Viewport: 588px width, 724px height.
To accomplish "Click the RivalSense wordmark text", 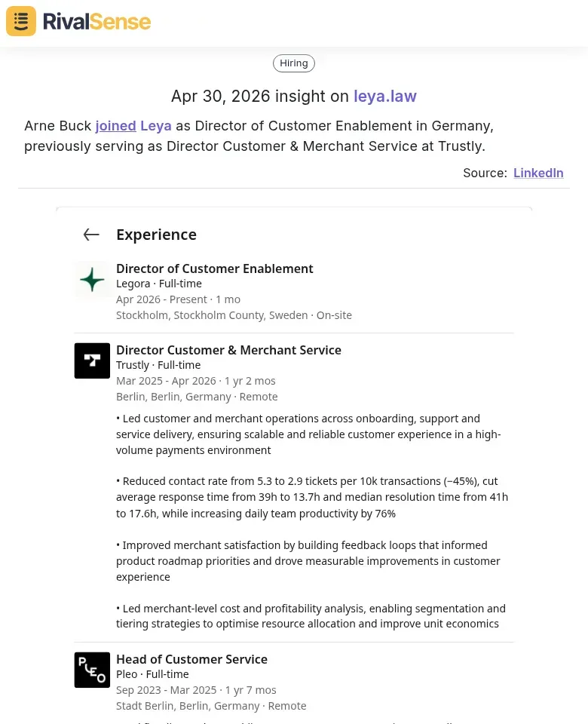I will (x=96, y=20).
